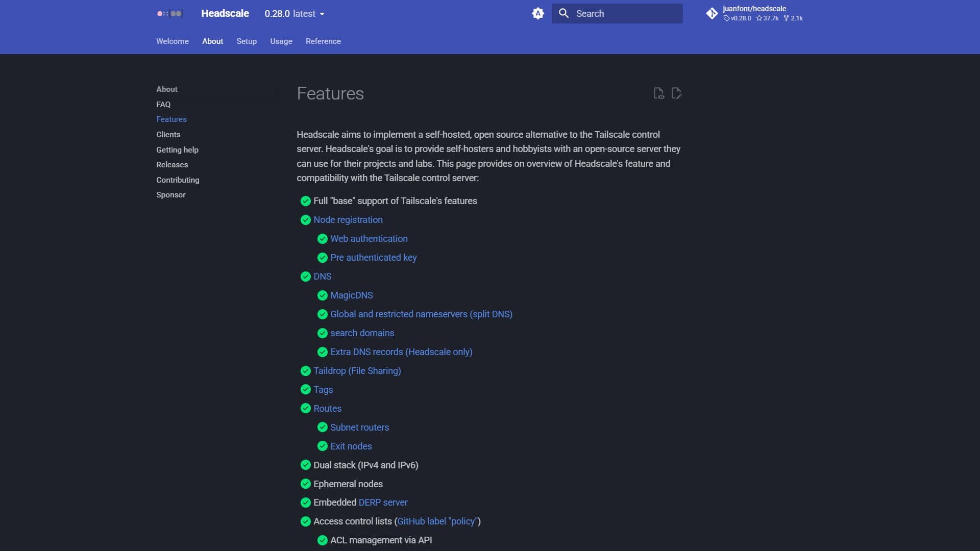Select About in the sidebar
This screenshot has width=980, height=551.
coord(167,89)
